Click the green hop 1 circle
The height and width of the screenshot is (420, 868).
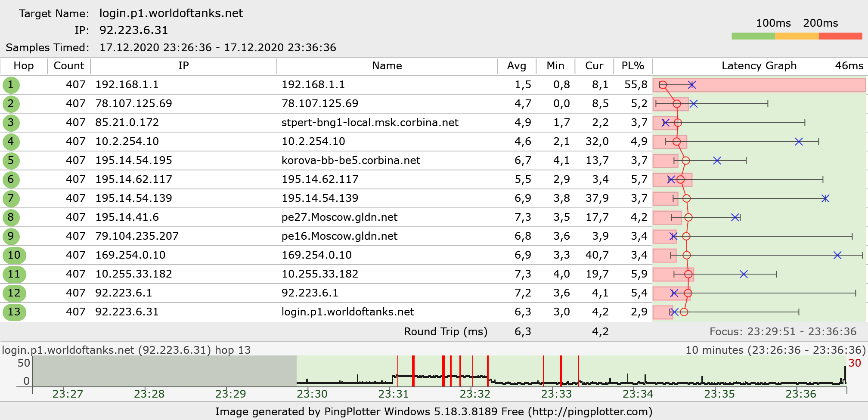point(11,85)
